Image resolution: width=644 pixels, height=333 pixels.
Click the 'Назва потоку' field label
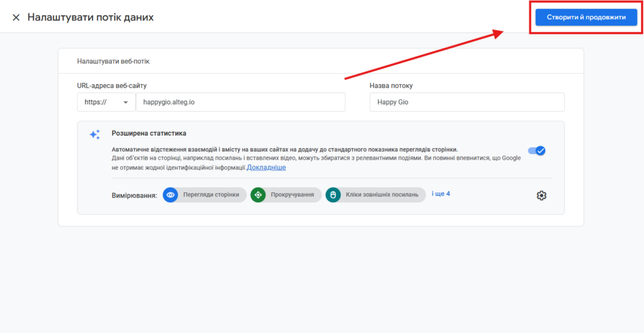(x=391, y=85)
